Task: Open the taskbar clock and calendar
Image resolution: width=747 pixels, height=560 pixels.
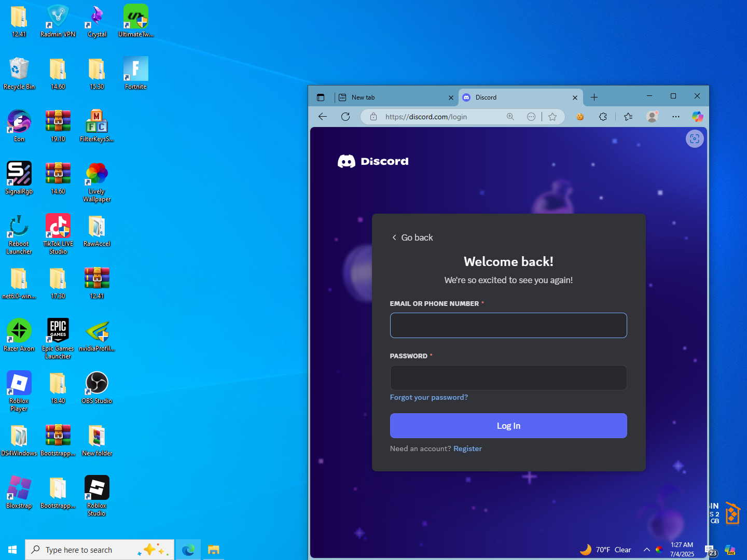Action: click(x=682, y=550)
